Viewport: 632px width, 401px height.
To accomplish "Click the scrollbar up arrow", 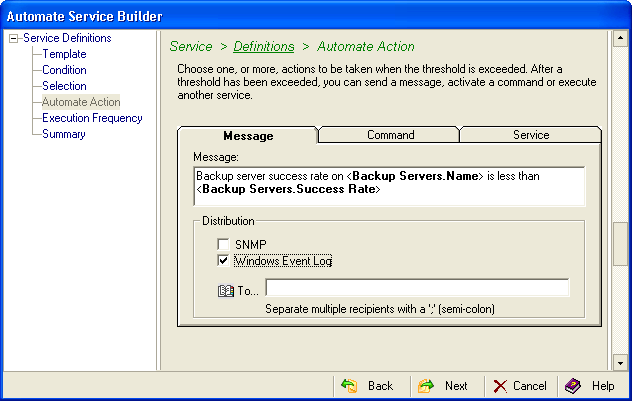I will point(620,38).
